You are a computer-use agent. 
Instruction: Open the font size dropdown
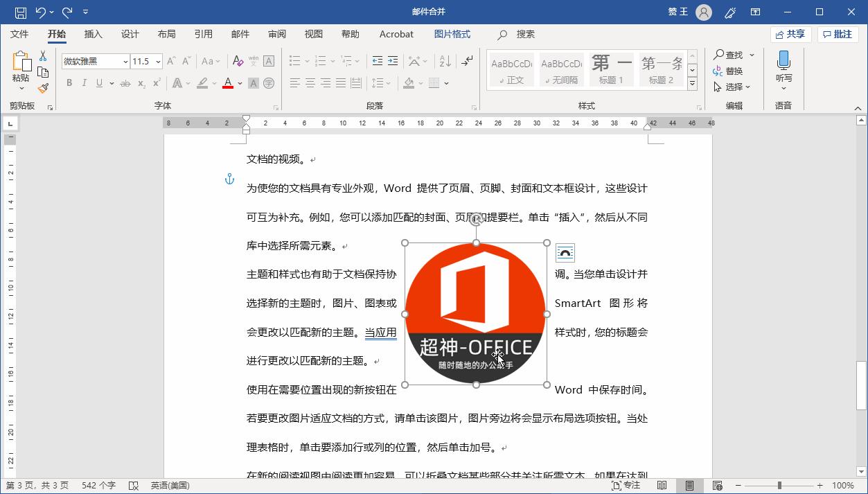coord(158,61)
